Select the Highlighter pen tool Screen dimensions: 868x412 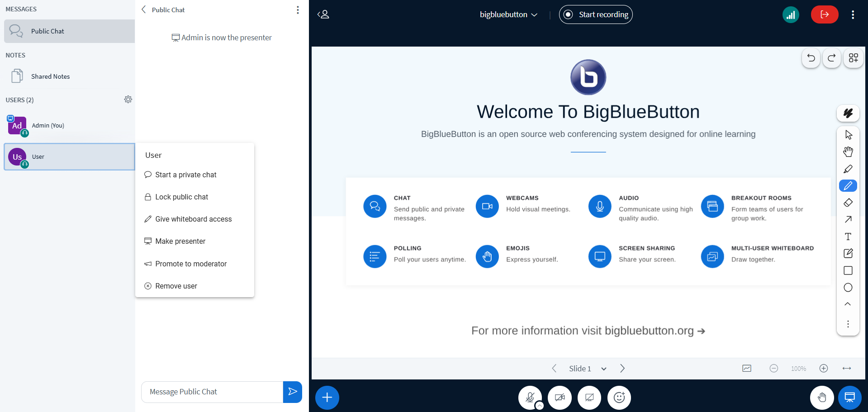point(848,169)
